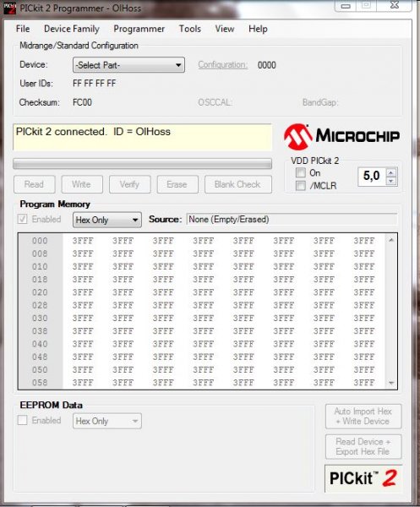Screen dimensions: 420x507
Task: Click the Source field showing None (Empty/Erased)
Action: pyautogui.click(x=292, y=220)
